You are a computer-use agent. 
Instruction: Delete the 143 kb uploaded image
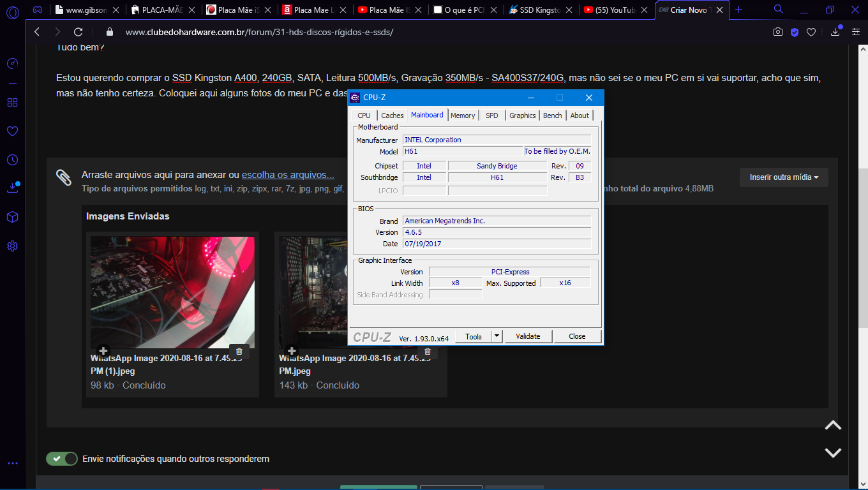coord(428,351)
